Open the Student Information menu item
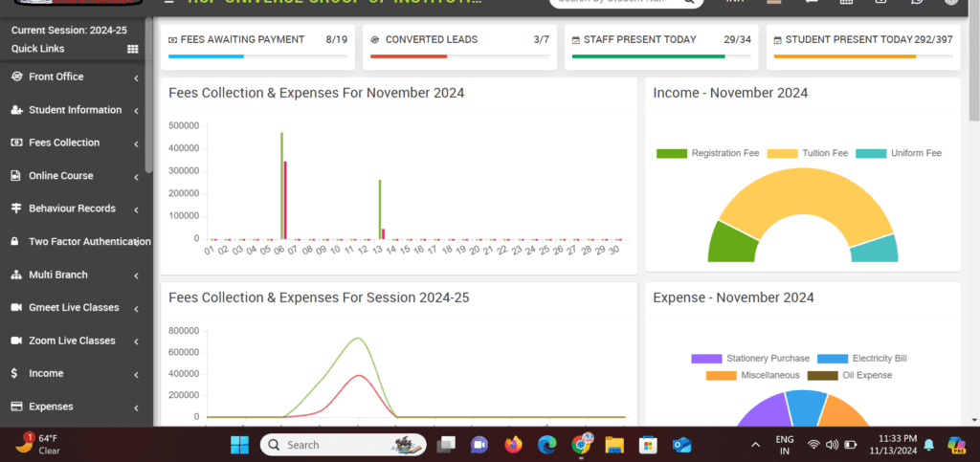Image resolution: width=980 pixels, height=462 pixels. pyautogui.click(x=75, y=110)
